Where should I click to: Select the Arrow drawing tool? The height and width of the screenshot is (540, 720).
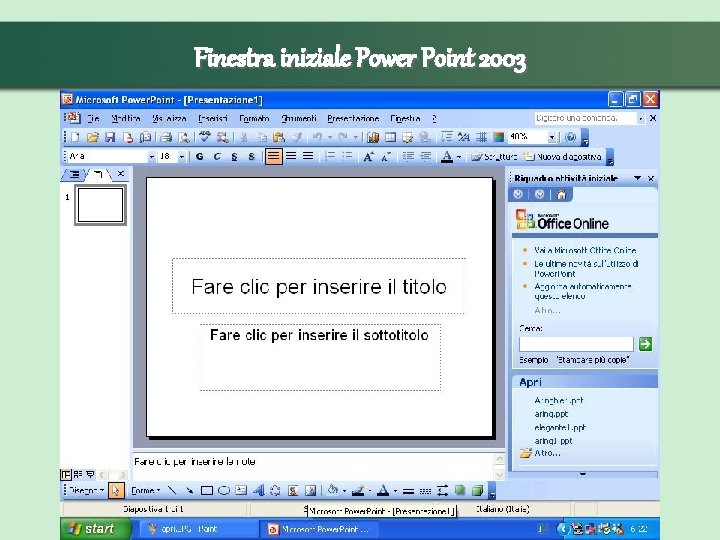(x=189, y=490)
